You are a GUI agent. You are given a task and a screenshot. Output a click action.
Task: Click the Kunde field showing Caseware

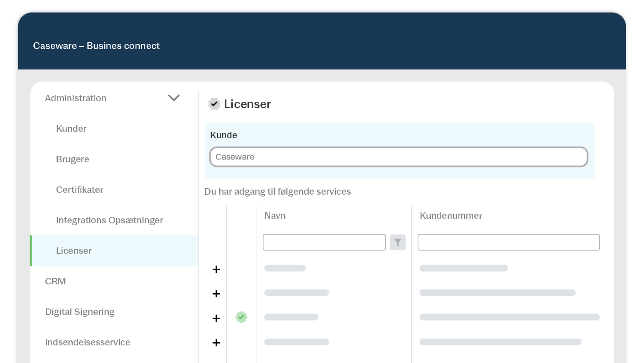tap(398, 157)
